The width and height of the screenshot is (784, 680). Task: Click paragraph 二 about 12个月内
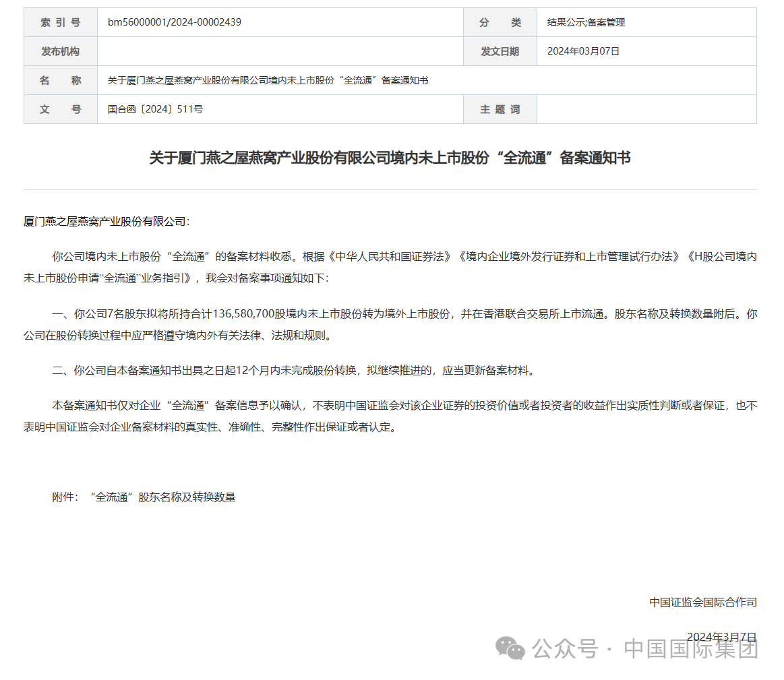[x=295, y=371]
